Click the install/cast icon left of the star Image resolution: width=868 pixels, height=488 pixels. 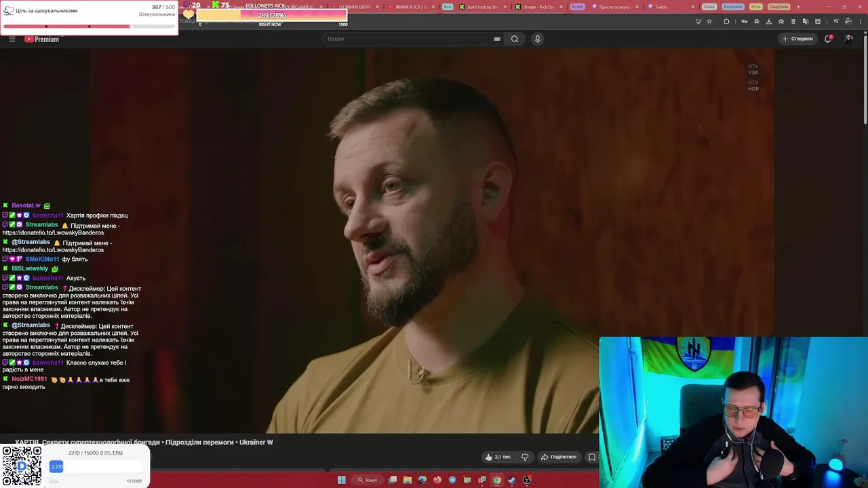(x=698, y=21)
